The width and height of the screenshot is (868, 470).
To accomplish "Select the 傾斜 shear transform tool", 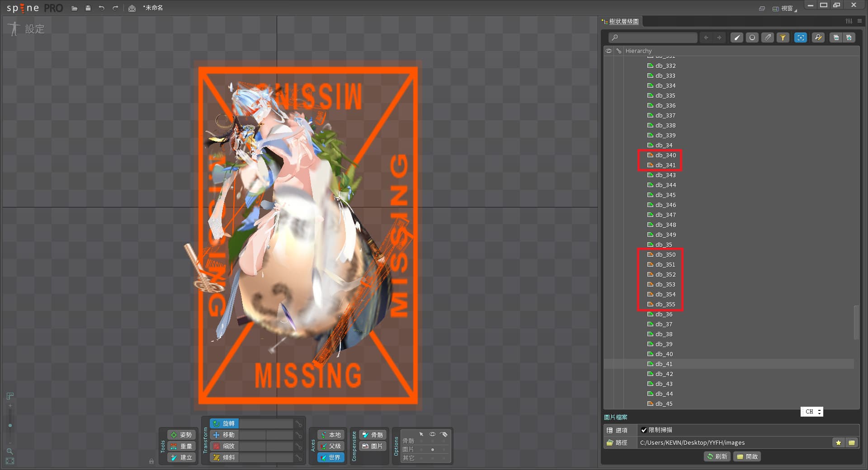I will pyautogui.click(x=224, y=457).
